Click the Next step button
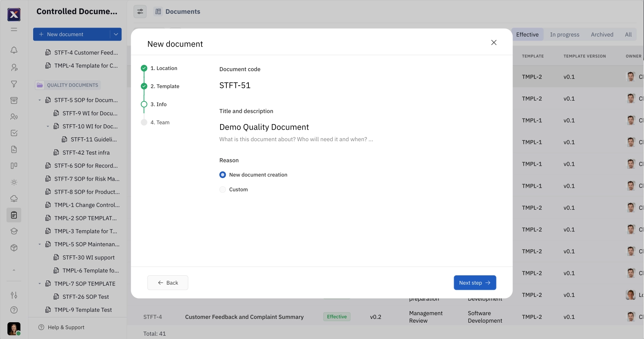The height and width of the screenshot is (339, 644). [475, 282]
